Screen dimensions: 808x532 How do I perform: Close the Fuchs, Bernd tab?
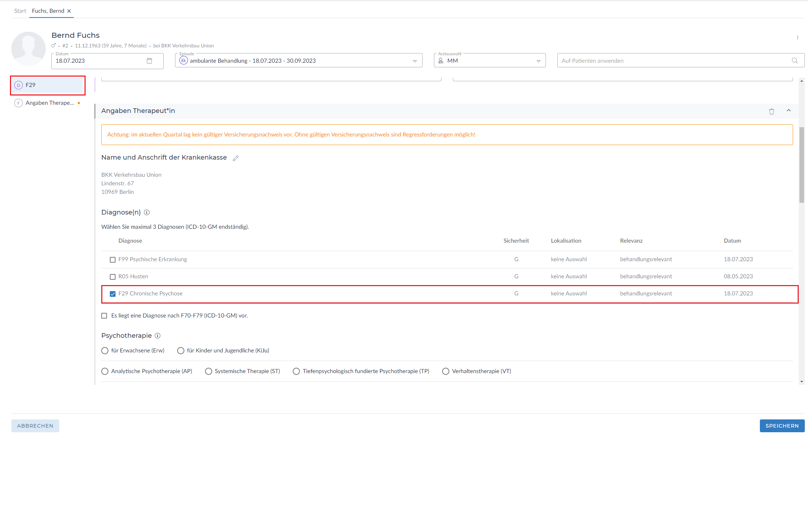tap(69, 11)
